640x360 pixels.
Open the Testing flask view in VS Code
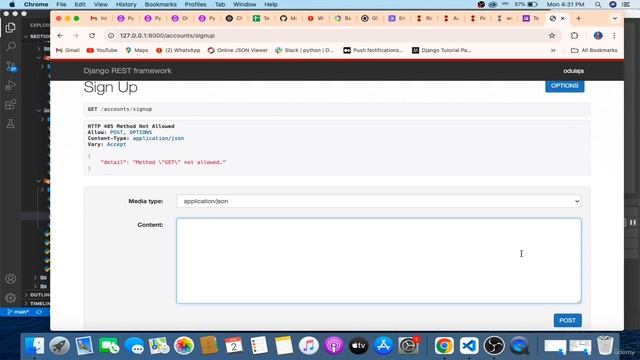11,124
